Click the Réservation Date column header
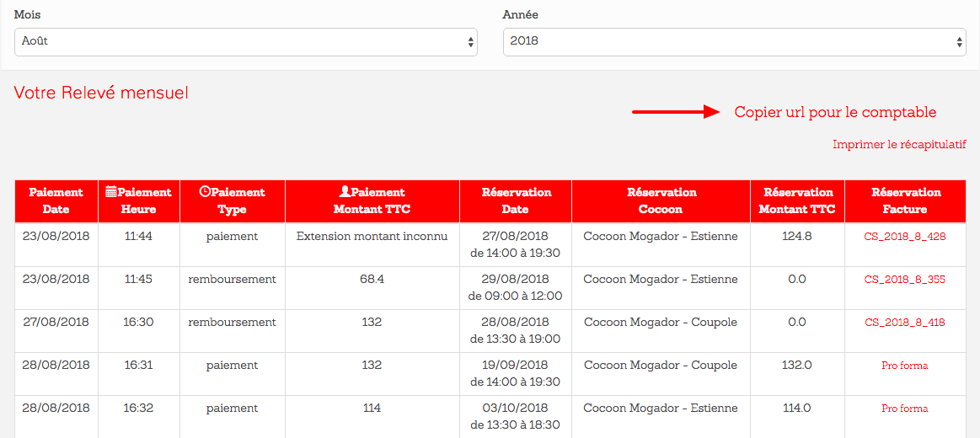Viewport: 980px width, 438px height. click(x=516, y=201)
